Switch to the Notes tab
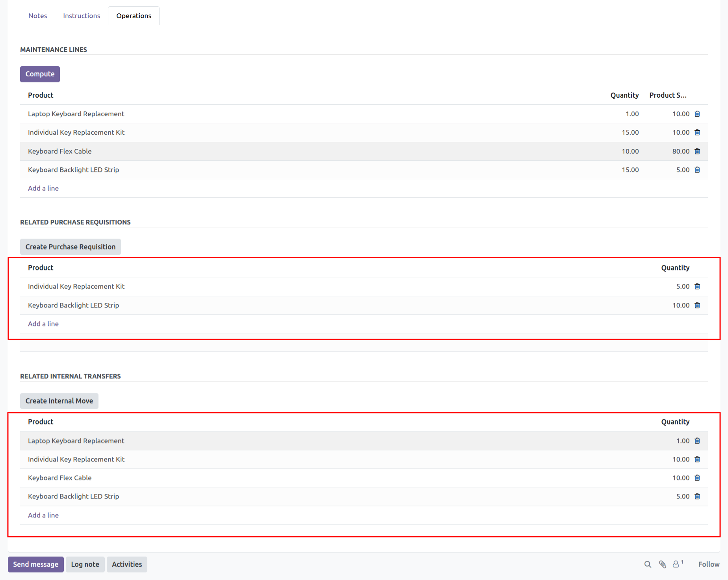The height and width of the screenshot is (580, 728). 37,16
